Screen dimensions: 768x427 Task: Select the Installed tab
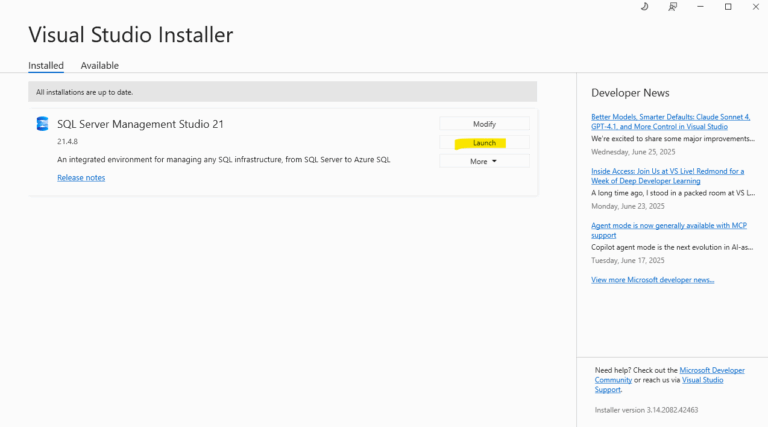tap(46, 66)
